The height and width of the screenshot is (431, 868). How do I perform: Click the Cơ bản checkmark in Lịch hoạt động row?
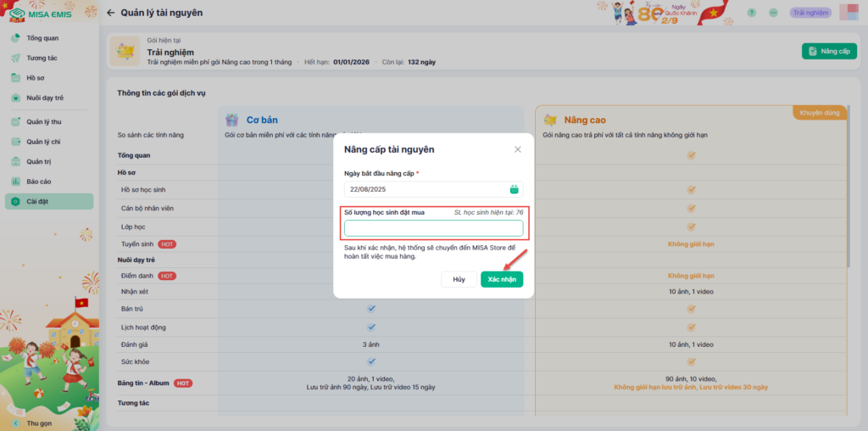pos(371,327)
